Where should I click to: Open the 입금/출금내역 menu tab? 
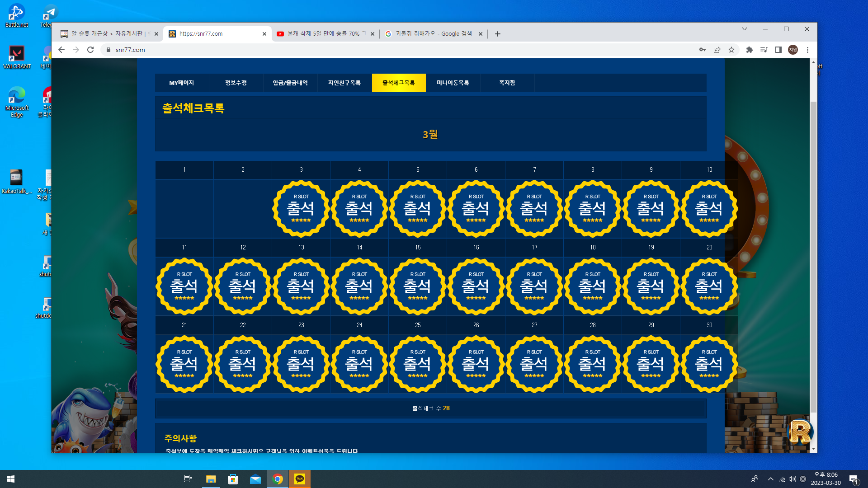290,83
